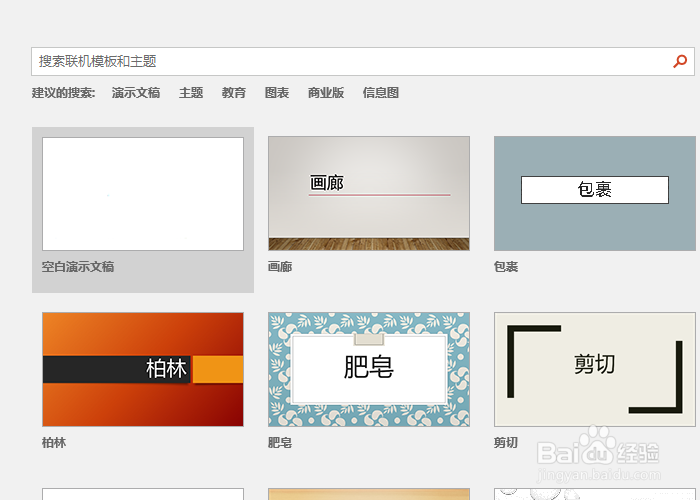Click the 包裹 caption below thumbnail
This screenshot has width=700, height=500.
(x=506, y=267)
